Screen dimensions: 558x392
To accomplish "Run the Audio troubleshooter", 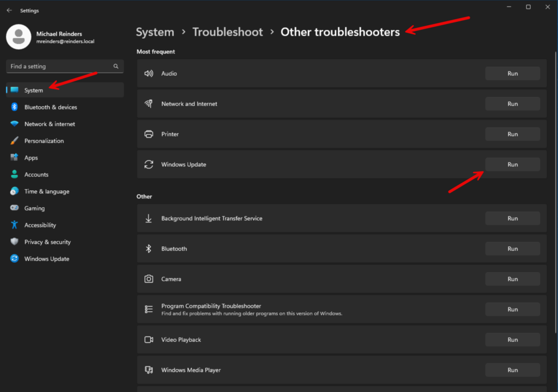I will pyautogui.click(x=512, y=74).
